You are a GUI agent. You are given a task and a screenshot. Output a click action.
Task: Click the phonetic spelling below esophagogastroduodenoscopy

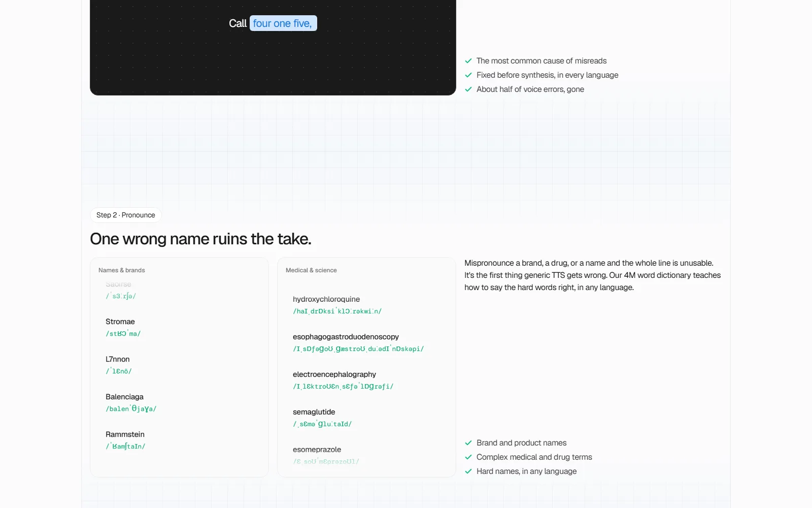[358, 349]
